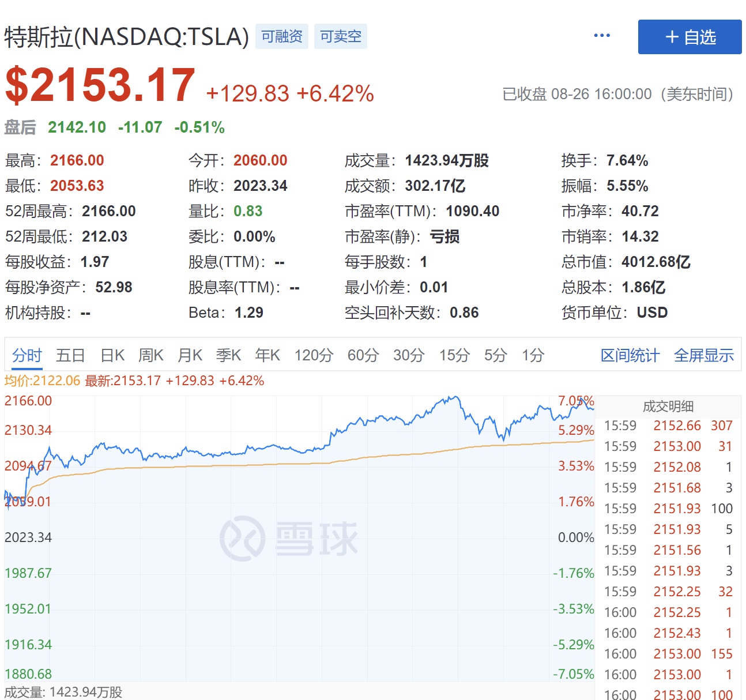Screen dimensions: 746x700
Task: Click the stock title 特斯拉(NASDAQ:TSLA)
Action: 127,36
